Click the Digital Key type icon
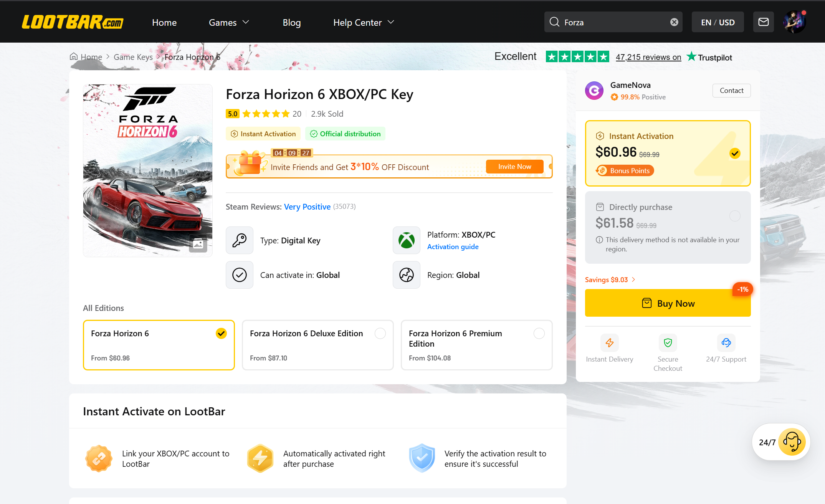825x504 pixels. click(240, 240)
